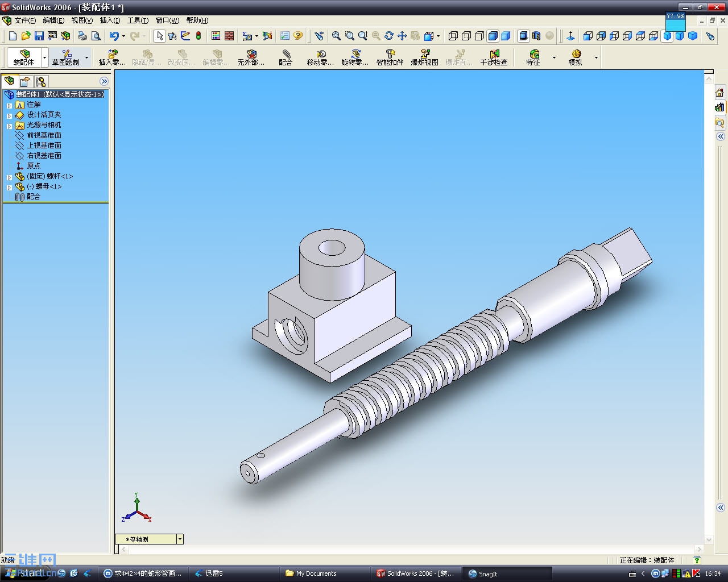Image resolution: width=728 pixels, height=582 pixels.
Task: Activate the Select arrow cursor tool
Action: tap(160, 36)
